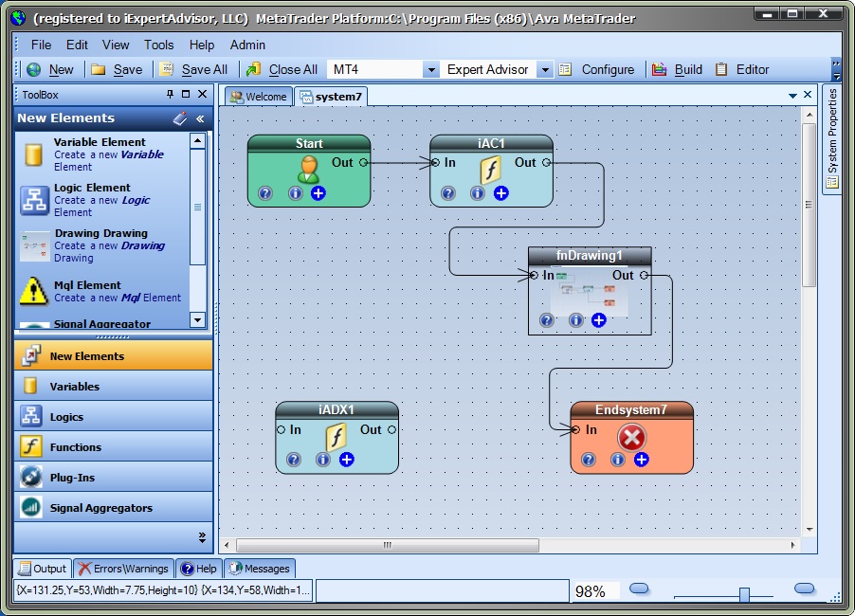This screenshot has width=855, height=616.
Task: Click the plus icon on iAC1 node
Action: (501, 193)
